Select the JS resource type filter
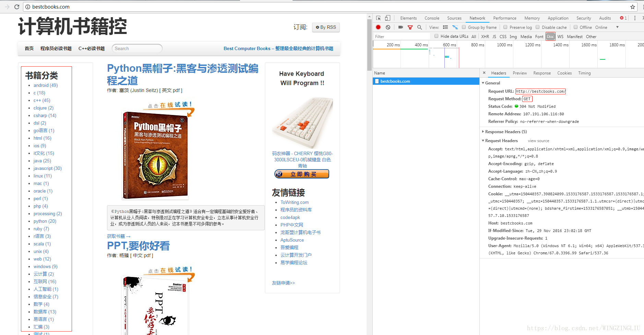The height and width of the screenshot is (335, 644). click(x=494, y=36)
